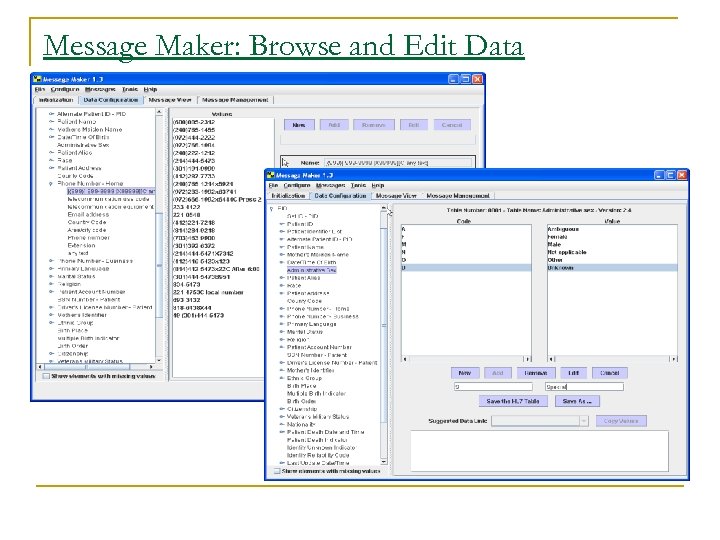Select 'Not applicable' in the Value list

click(x=567, y=252)
